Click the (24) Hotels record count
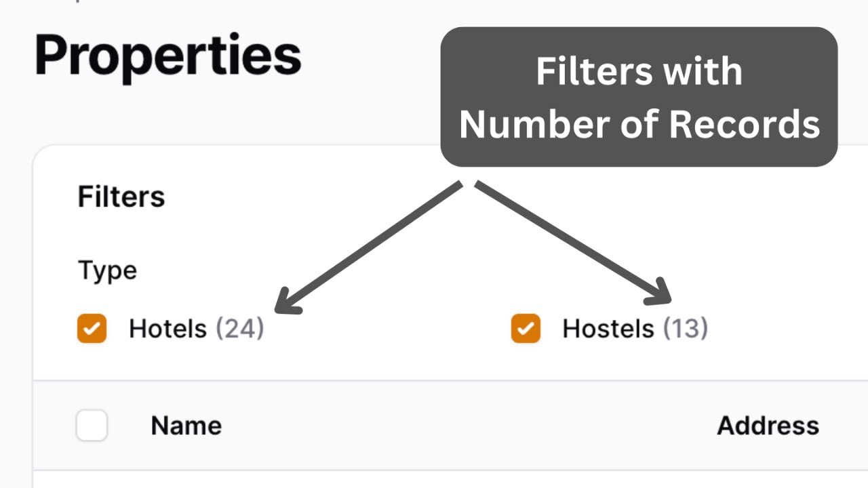The image size is (868, 488). [x=239, y=329]
